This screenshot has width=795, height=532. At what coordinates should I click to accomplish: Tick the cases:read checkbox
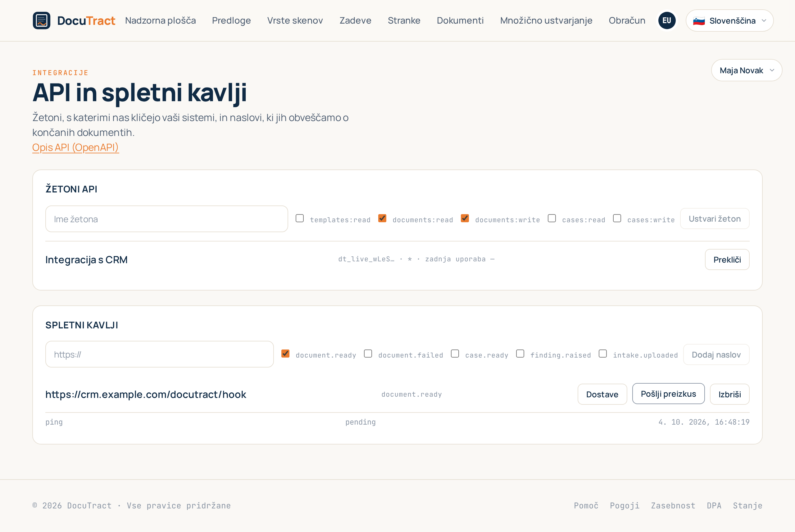click(x=552, y=218)
